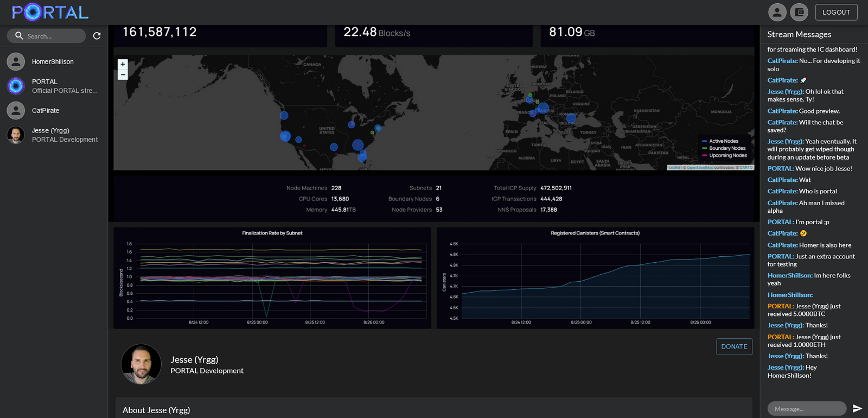The height and width of the screenshot is (418, 868).
Task: Click the 161,587,112 counter
Action: [159, 32]
